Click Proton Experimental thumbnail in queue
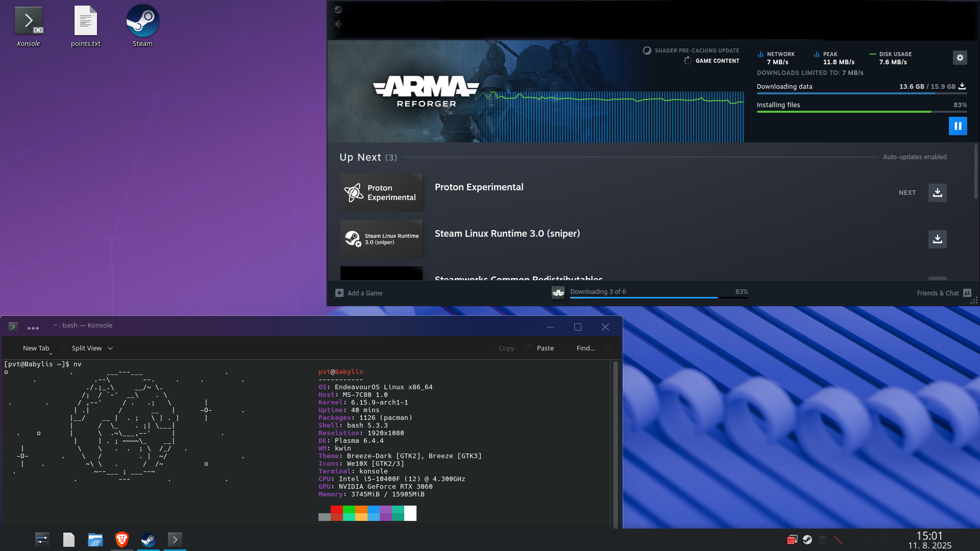 click(x=382, y=193)
